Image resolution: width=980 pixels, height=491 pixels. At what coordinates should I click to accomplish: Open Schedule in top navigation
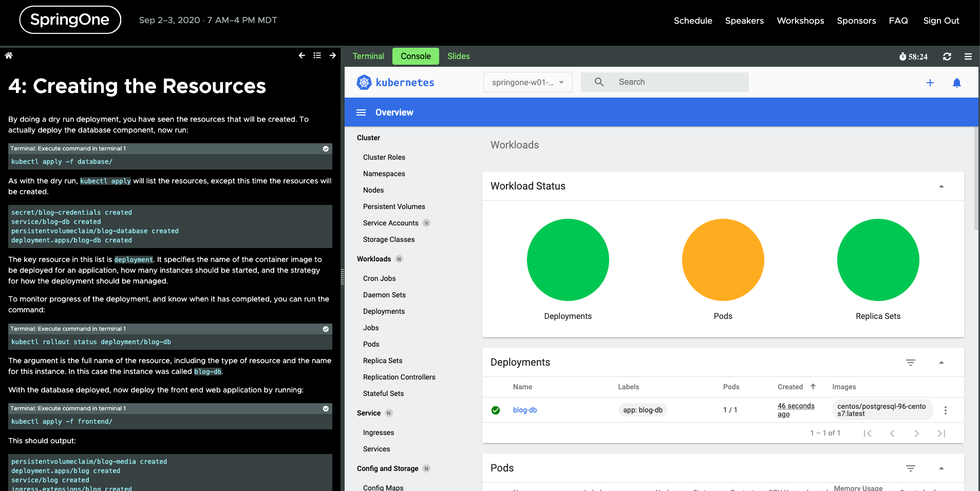(x=692, y=21)
